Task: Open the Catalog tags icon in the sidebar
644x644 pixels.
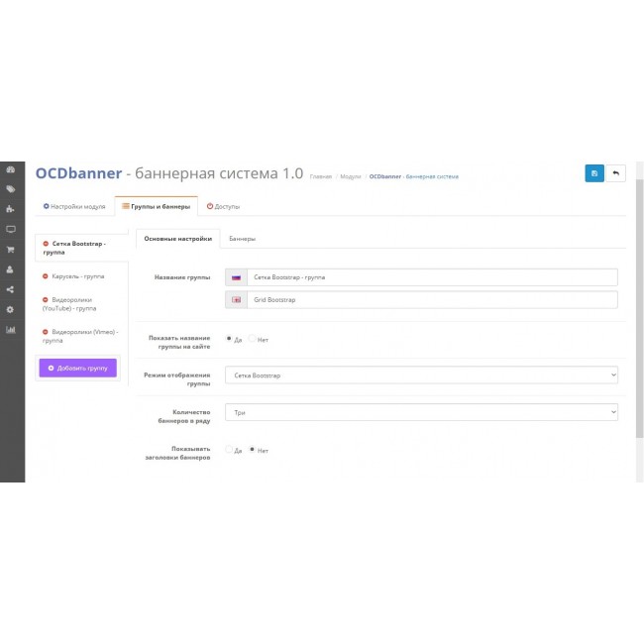Action: pyautogui.click(x=11, y=188)
